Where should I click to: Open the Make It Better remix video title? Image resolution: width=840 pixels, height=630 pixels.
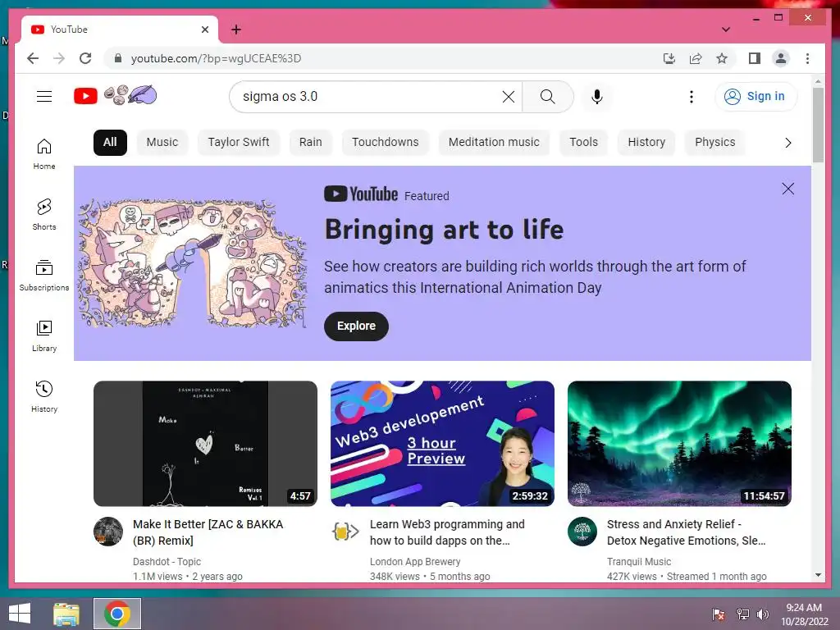pos(208,532)
